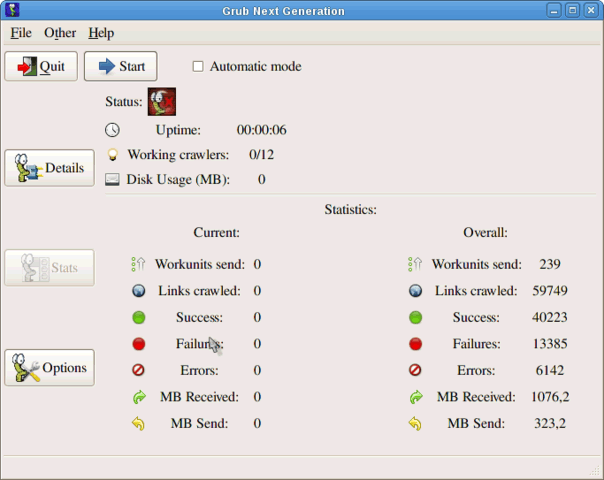Viewport: 604px width, 480px height.
Task: Click the red crawler status icon
Action: (162, 102)
